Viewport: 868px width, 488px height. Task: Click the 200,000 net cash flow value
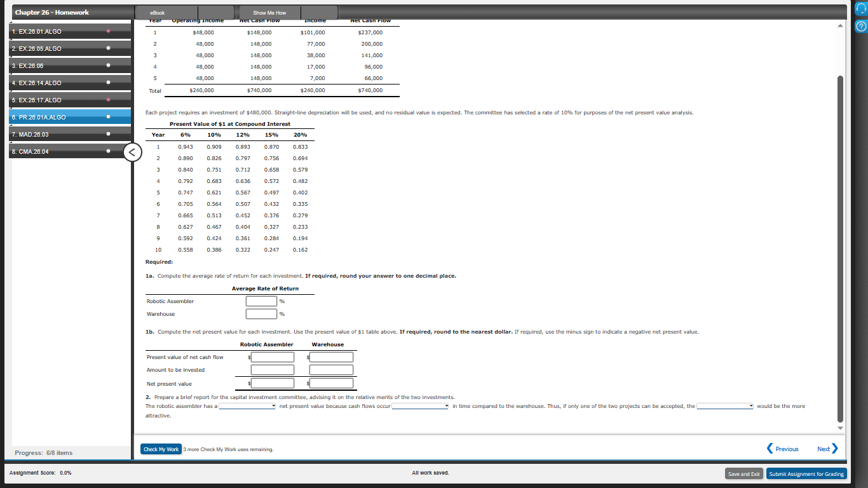click(372, 44)
